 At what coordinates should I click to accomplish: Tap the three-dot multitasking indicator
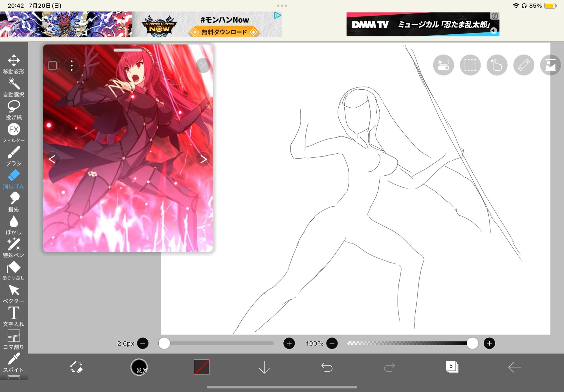click(x=282, y=6)
